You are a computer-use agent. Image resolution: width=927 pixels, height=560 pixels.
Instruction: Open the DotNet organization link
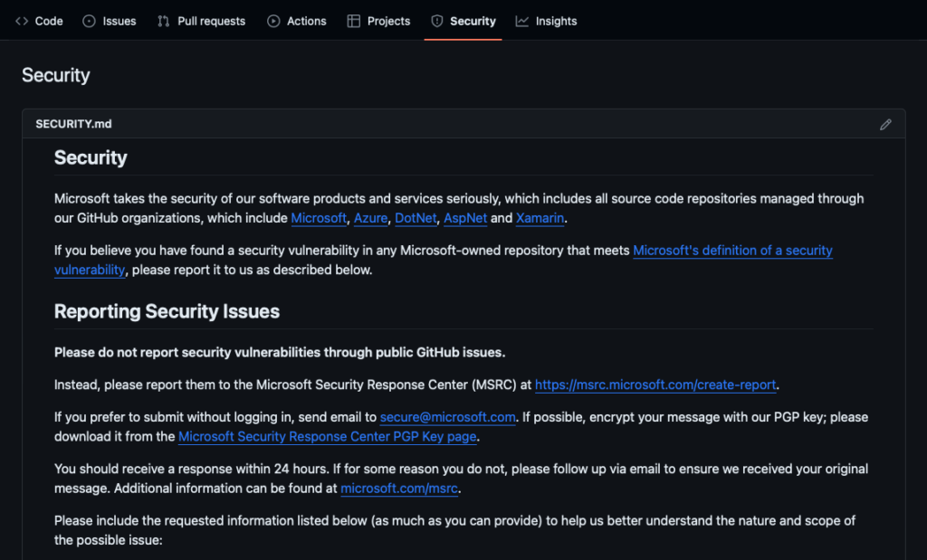(x=416, y=218)
